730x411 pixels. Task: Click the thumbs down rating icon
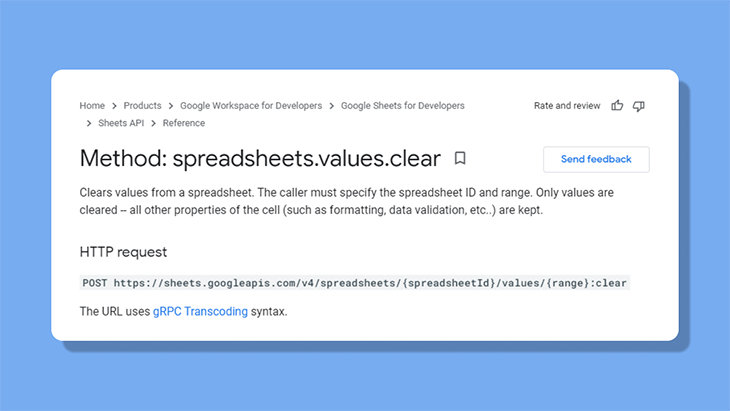tap(638, 106)
